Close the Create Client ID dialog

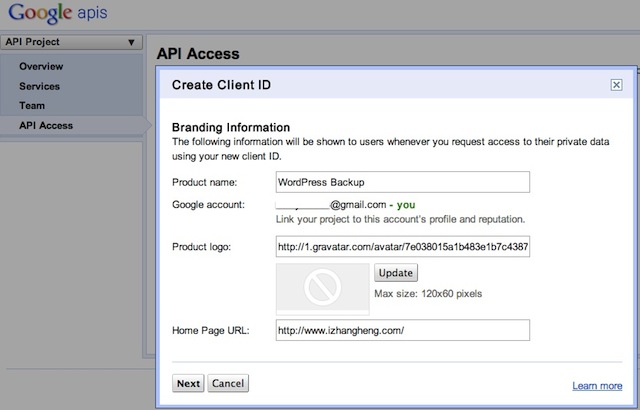[x=616, y=85]
